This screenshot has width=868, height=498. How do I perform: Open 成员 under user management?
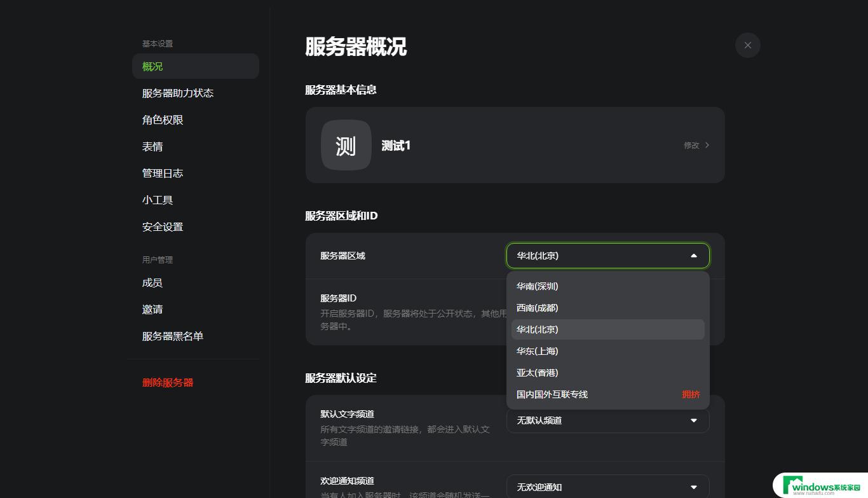click(x=196, y=282)
